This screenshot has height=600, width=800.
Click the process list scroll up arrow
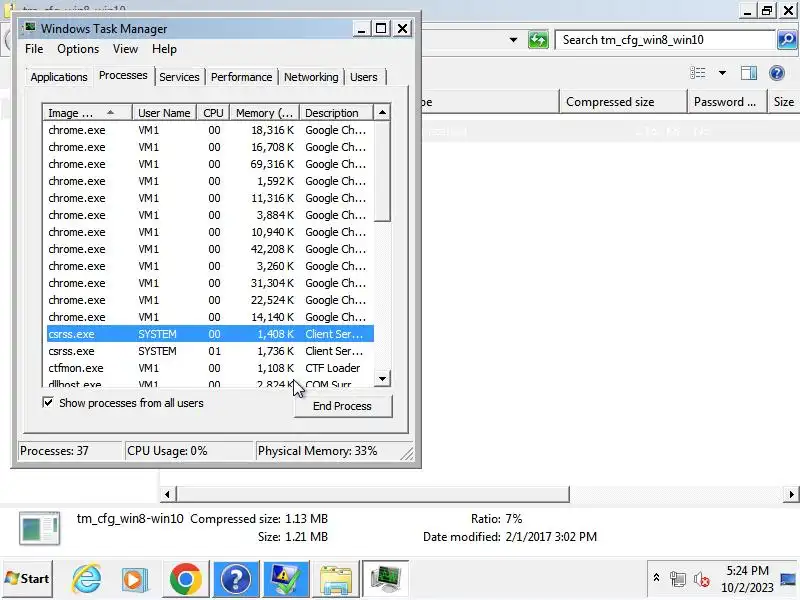(x=382, y=112)
